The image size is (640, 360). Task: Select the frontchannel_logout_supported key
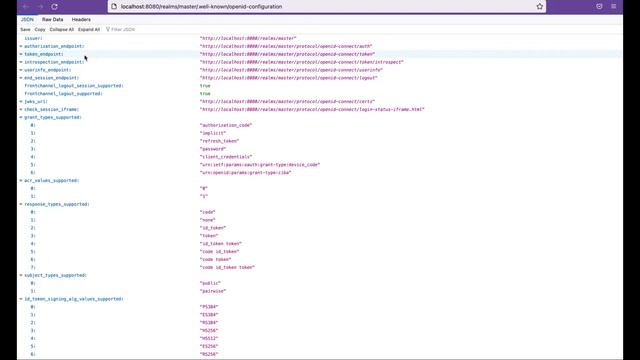[63, 93]
